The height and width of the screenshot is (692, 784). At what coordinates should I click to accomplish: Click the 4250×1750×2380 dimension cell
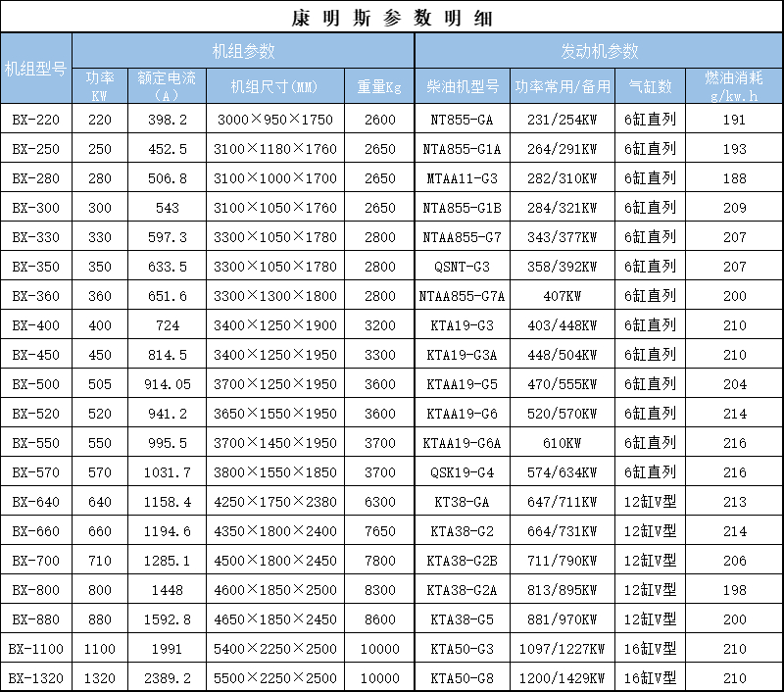275,502
